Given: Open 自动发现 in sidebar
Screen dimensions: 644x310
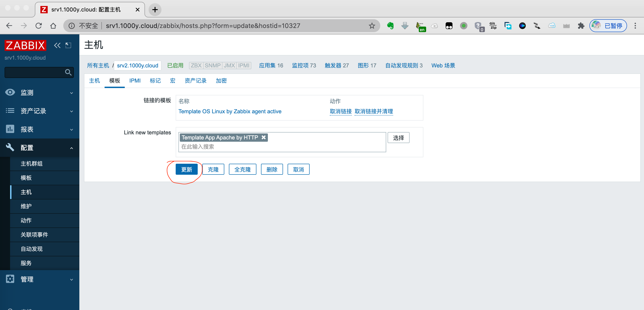Looking at the screenshot, I should (x=44, y=249).
